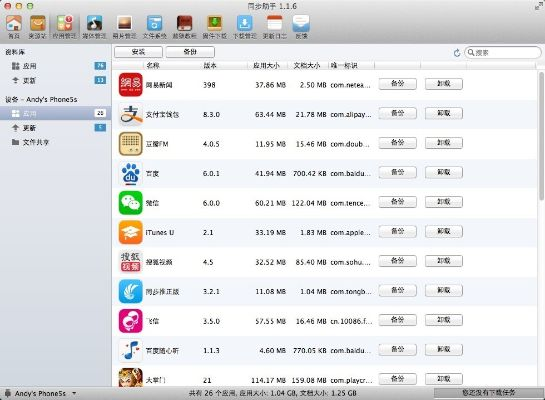Uninstall the Douban FM app
The height and width of the screenshot is (400, 545).
pyautogui.click(x=444, y=143)
